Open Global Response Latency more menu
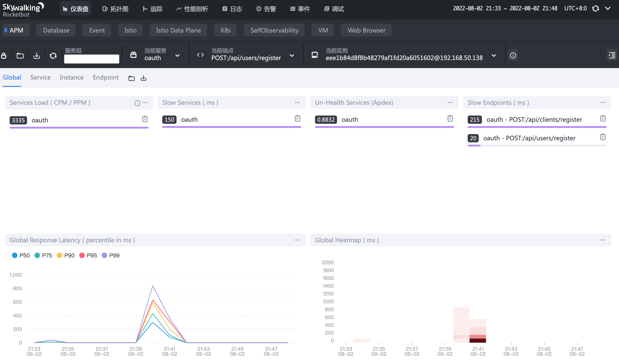The image size is (619, 364). (x=298, y=240)
